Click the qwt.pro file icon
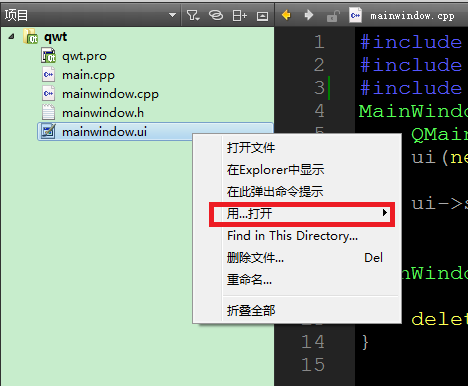The height and width of the screenshot is (386, 468). pyautogui.click(x=48, y=56)
